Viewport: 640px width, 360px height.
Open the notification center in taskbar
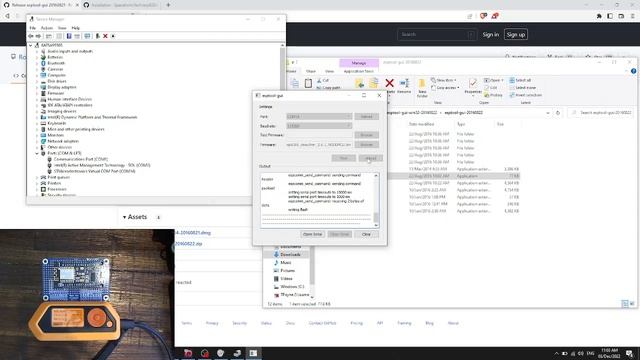coord(629,353)
